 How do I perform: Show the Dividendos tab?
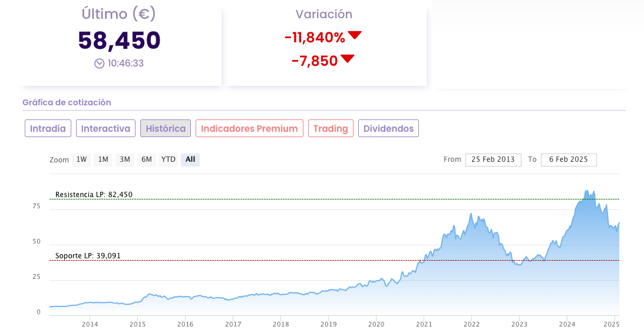(388, 128)
